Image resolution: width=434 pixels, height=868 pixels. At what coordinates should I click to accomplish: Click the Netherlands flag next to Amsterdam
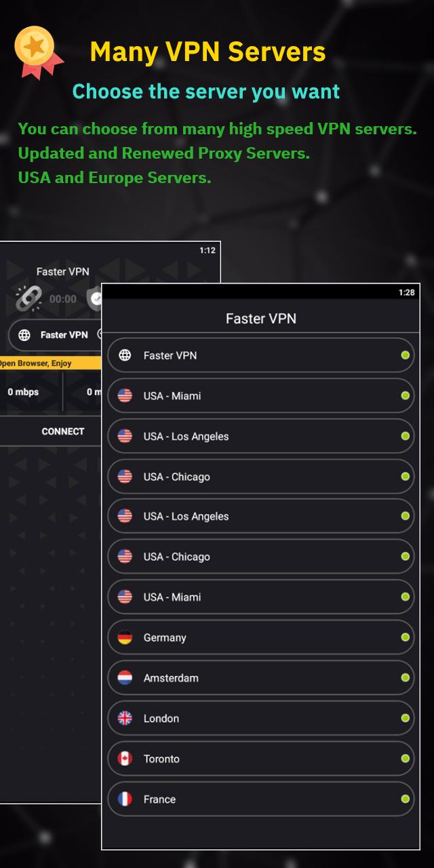(125, 677)
